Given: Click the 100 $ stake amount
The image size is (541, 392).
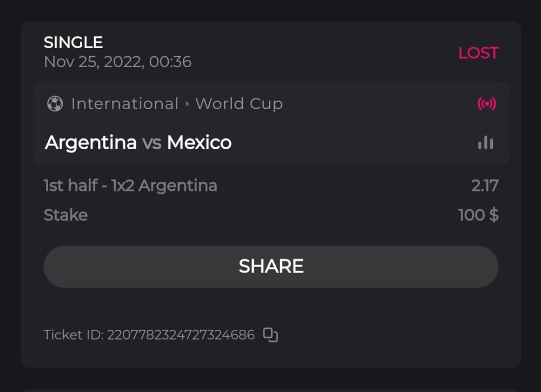Looking at the screenshot, I should (x=478, y=215).
